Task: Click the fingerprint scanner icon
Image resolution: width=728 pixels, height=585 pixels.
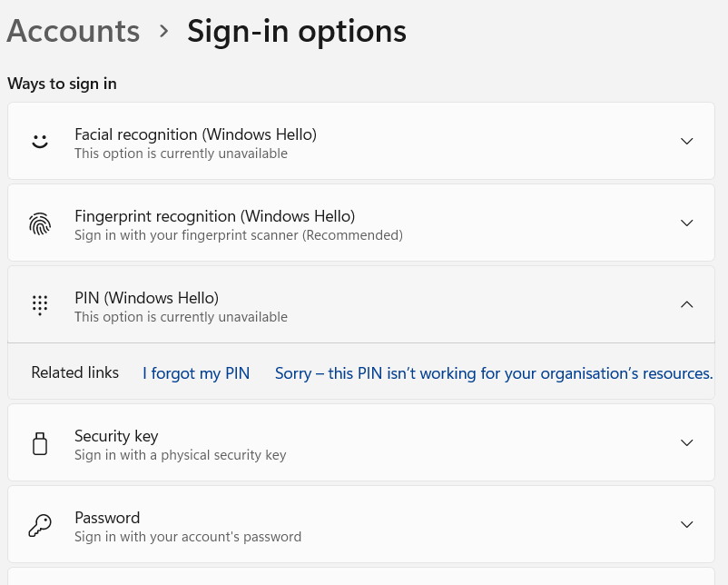Action: tap(39, 223)
